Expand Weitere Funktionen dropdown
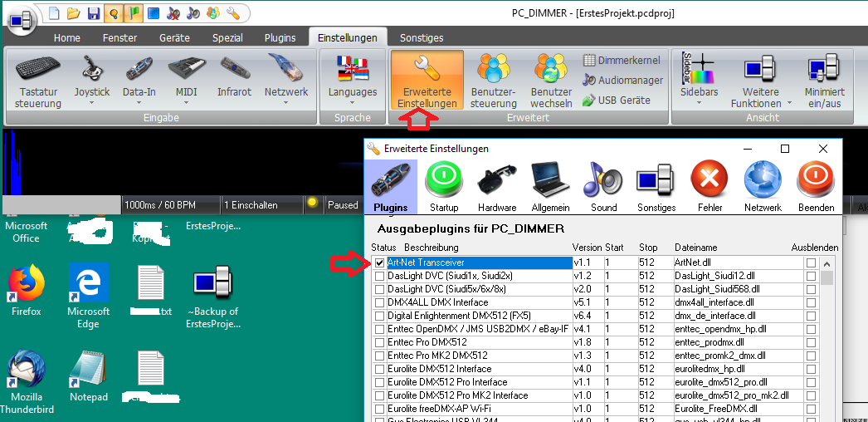Image resolution: width=868 pixels, height=422 pixels. (x=789, y=104)
